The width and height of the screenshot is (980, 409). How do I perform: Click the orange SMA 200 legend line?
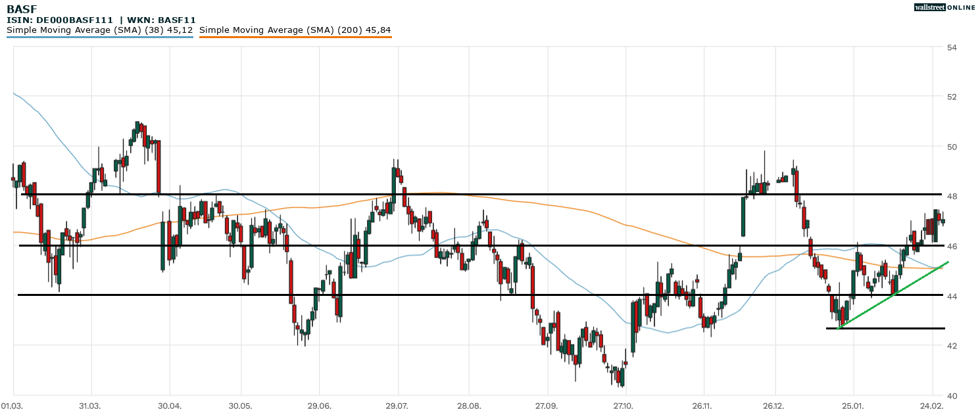pyautogui.click(x=295, y=37)
